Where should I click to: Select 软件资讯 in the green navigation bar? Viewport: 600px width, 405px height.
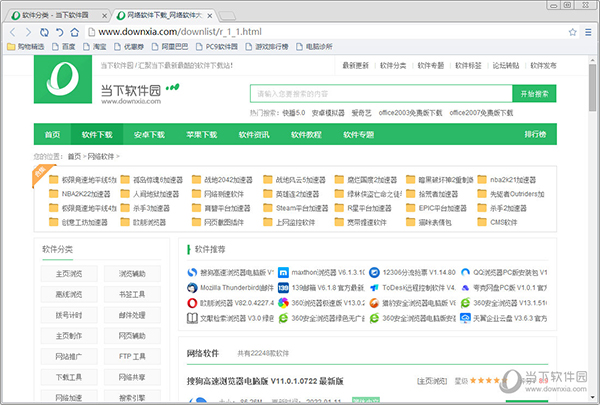click(254, 134)
